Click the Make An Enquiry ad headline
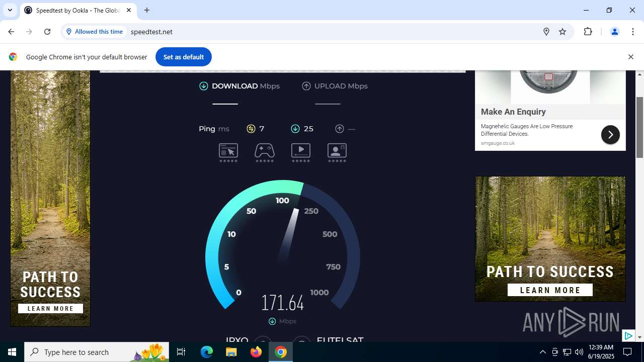The height and width of the screenshot is (362, 644). click(x=513, y=112)
